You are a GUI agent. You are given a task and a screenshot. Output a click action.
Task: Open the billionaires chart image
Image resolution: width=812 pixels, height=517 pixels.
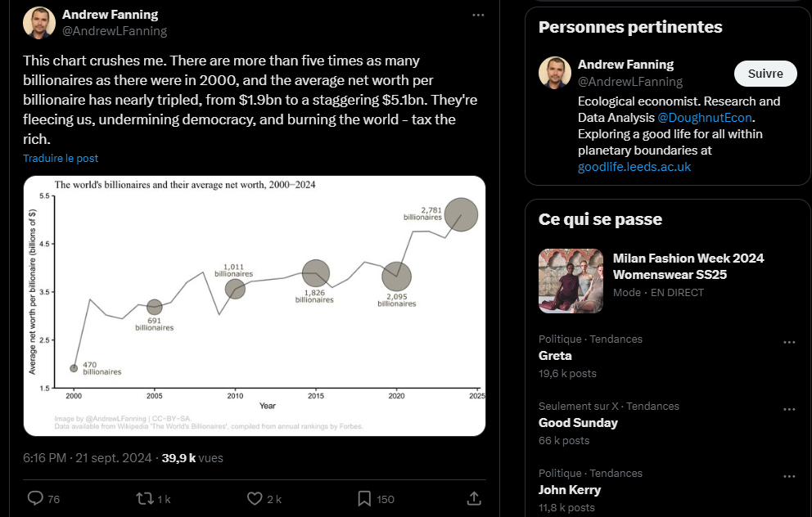point(254,305)
